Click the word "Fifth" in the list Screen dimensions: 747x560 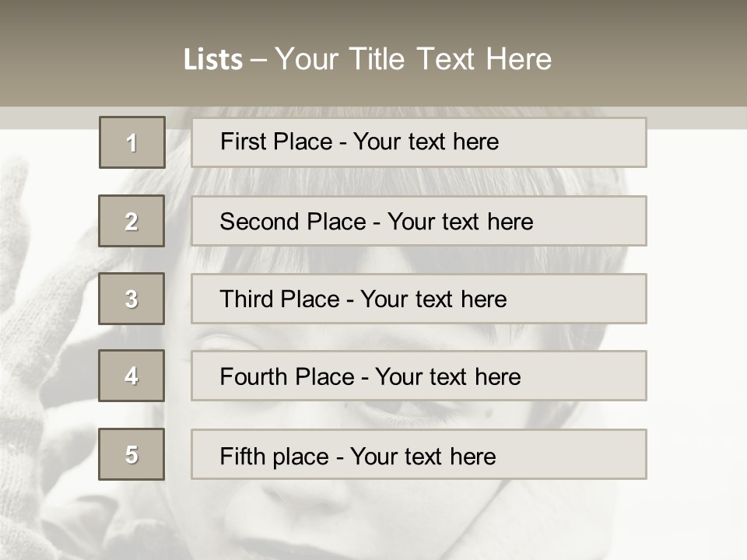pos(242,456)
